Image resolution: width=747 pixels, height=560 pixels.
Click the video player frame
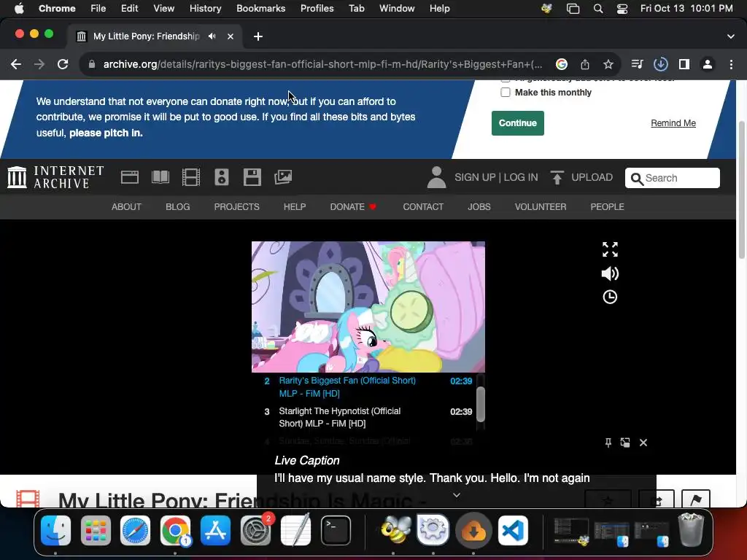(368, 307)
